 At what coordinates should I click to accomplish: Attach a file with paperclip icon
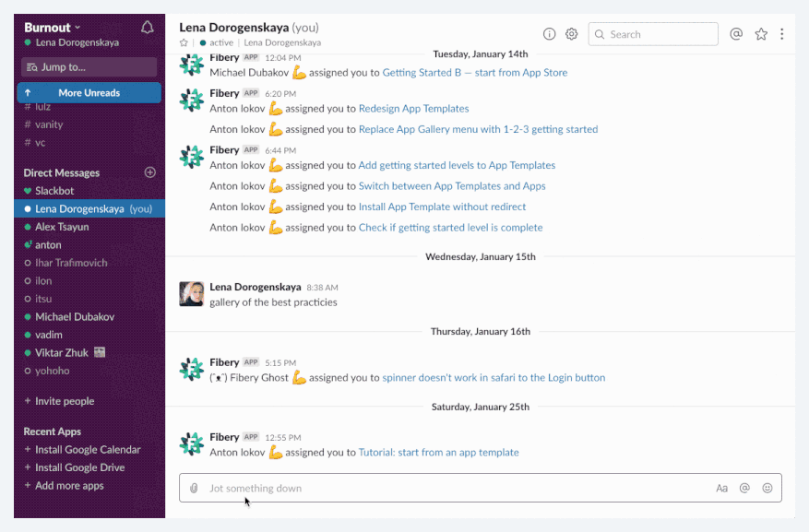tap(194, 488)
